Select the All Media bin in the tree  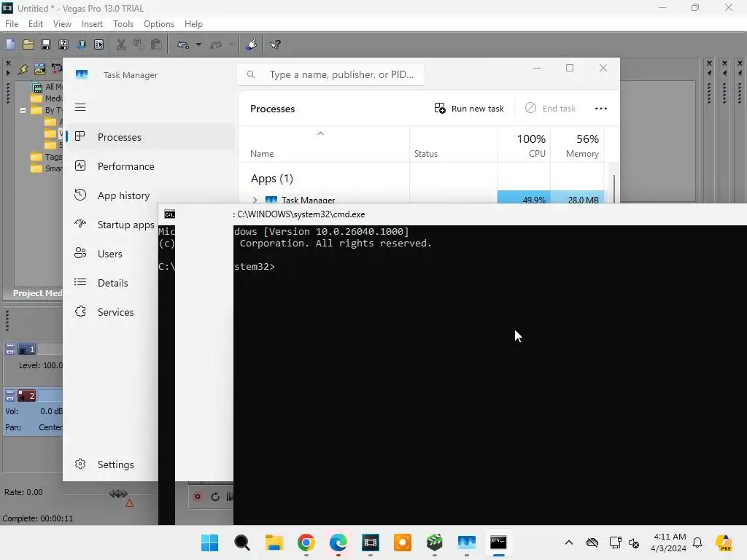[x=47, y=87]
